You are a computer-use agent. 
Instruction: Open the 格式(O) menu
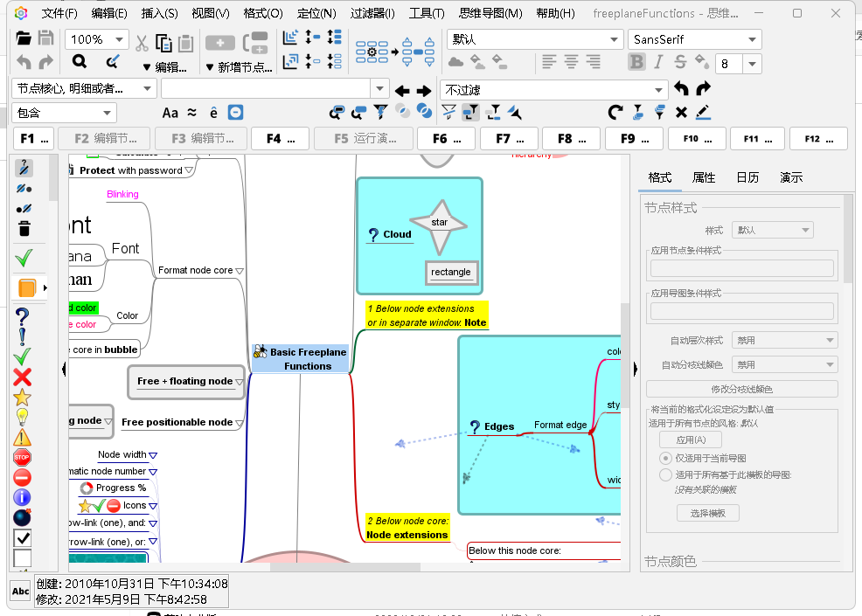coord(263,13)
